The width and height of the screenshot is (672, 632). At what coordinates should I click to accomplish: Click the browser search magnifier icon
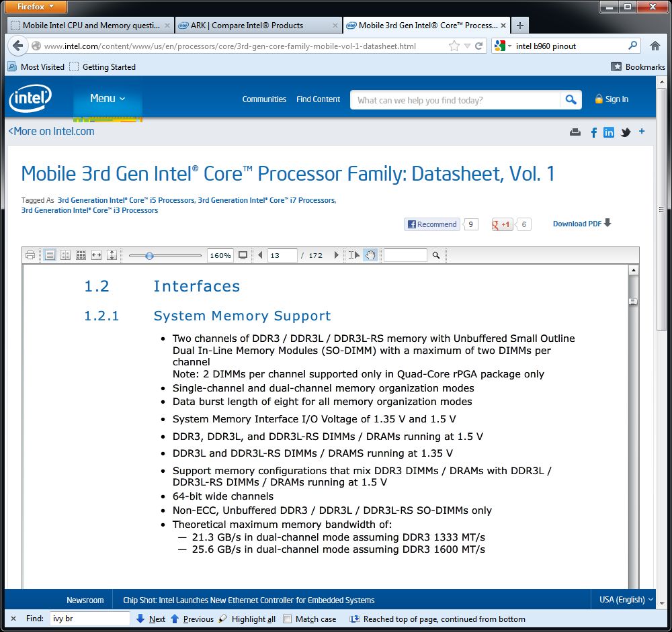coord(632,46)
